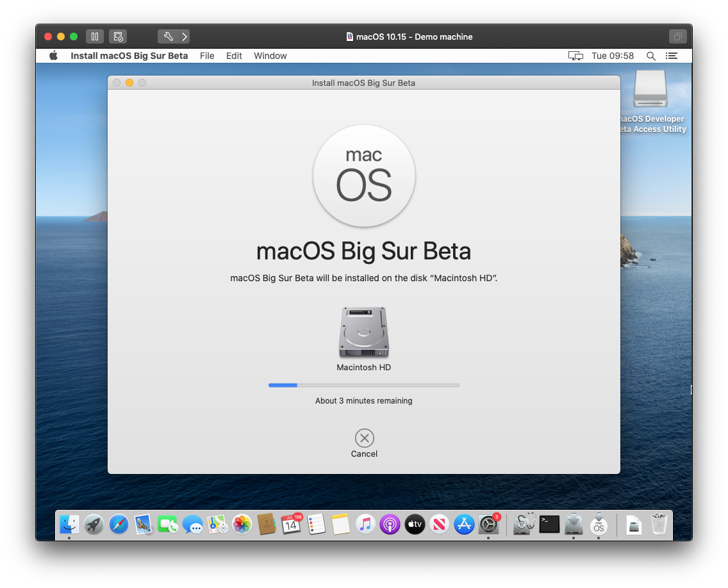The width and height of the screenshot is (728, 588).
Task: Open Launchpad rocket icon in the Dock
Action: pos(94,525)
